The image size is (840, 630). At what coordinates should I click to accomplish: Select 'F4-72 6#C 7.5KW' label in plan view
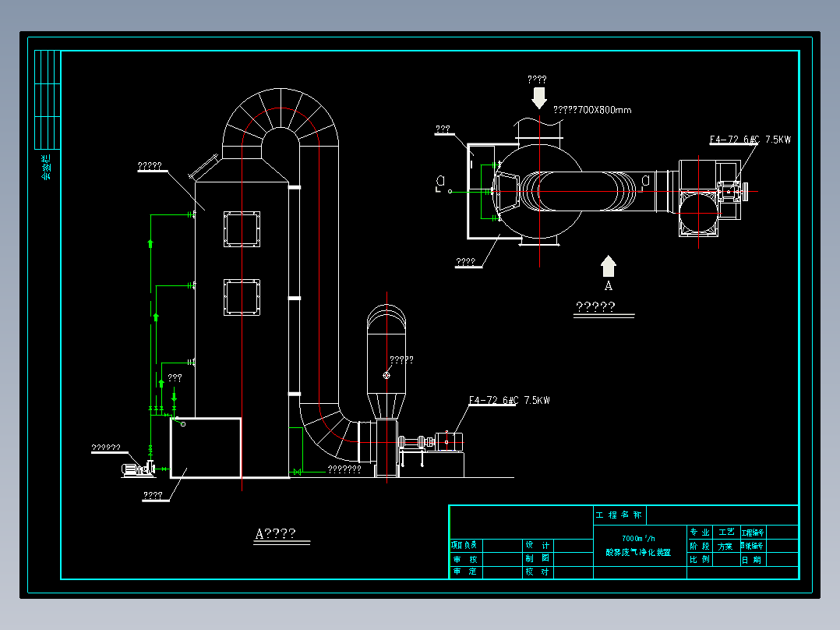750,140
